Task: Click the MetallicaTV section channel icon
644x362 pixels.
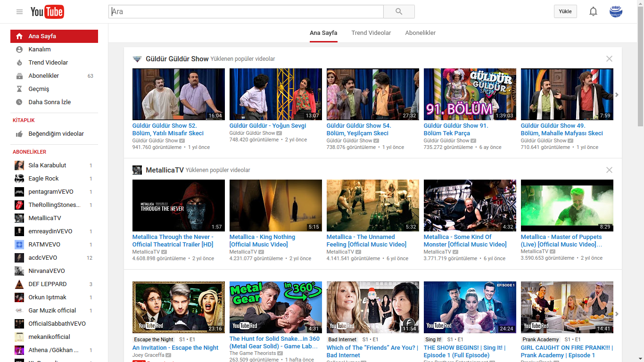Action: (137, 170)
